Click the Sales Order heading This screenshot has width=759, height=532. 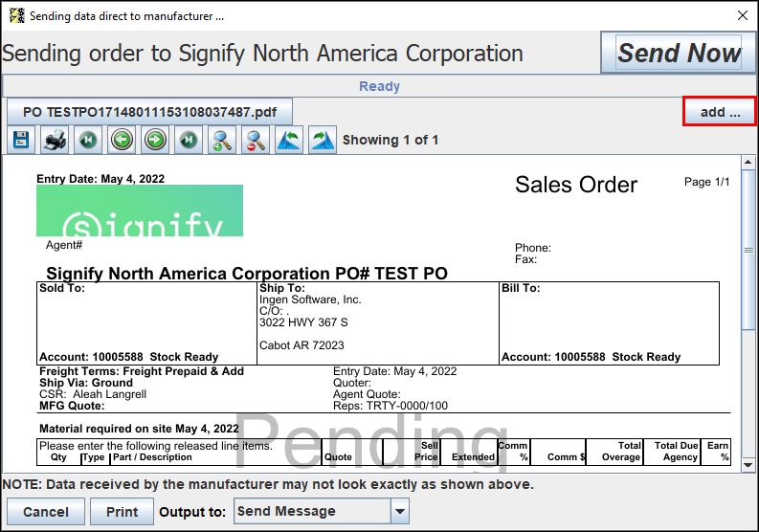pyautogui.click(x=576, y=185)
